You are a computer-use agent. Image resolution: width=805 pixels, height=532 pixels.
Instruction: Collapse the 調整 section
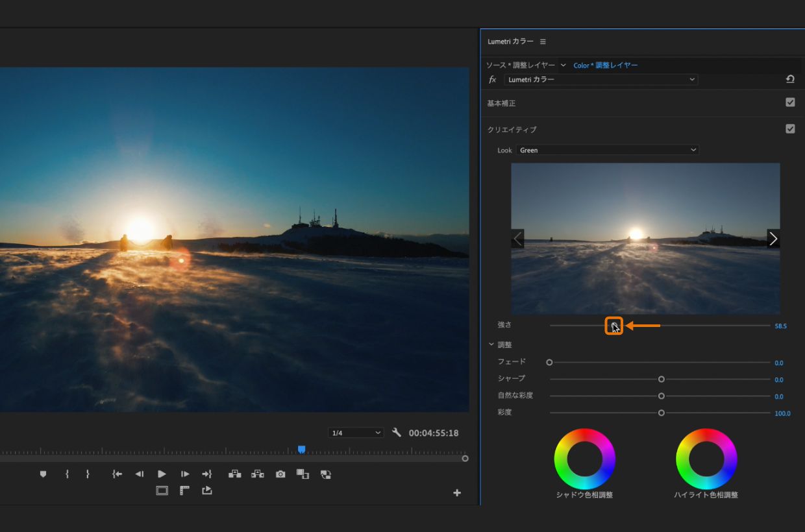point(491,345)
